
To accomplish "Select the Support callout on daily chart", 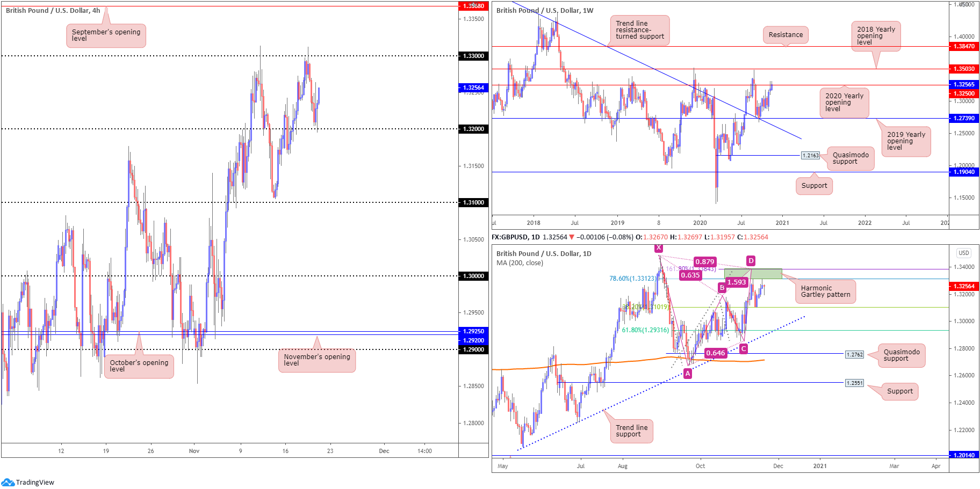I will click(900, 391).
